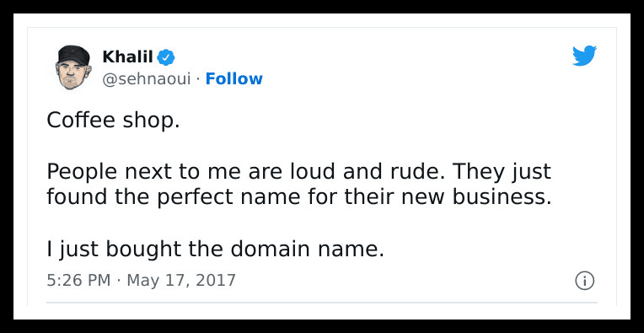Open the Khalil display name profile
The width and height of the screenshot is (644, 333).
click(x=127, y=57)
